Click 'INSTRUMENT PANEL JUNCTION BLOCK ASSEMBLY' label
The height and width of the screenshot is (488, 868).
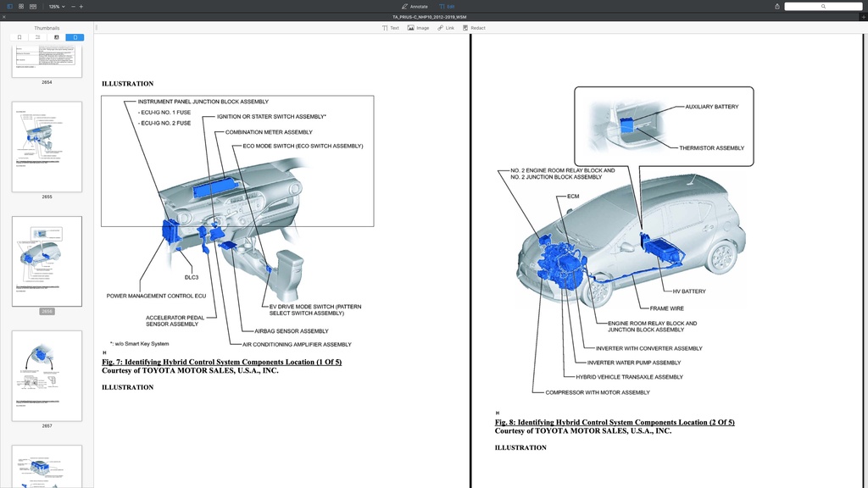[x=203, y=102]
